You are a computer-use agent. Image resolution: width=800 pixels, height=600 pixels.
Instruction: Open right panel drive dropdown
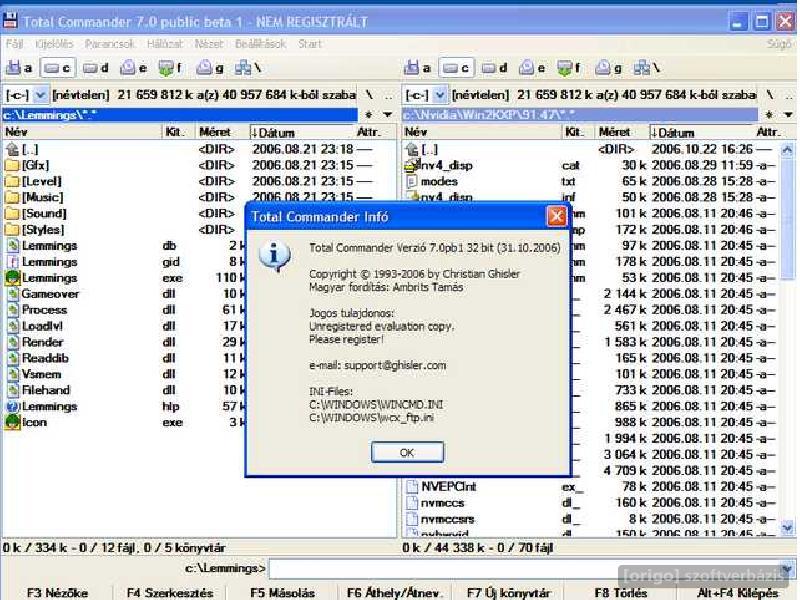click(x=440, y=95)
